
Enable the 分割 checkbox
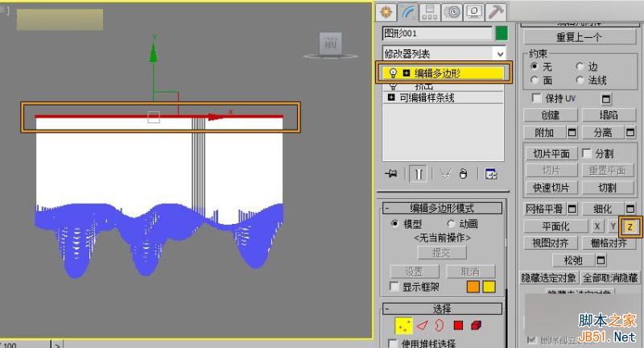(x=587, y=153)
